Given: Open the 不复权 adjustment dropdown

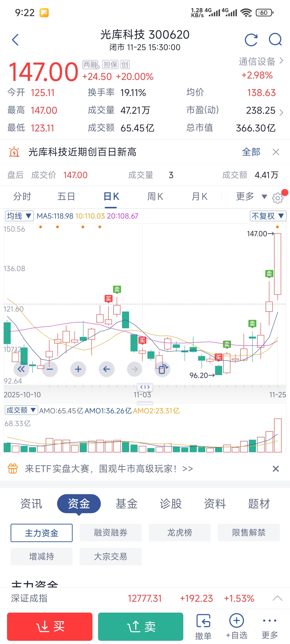Looking at the screenshot, I should coord(268,216).
